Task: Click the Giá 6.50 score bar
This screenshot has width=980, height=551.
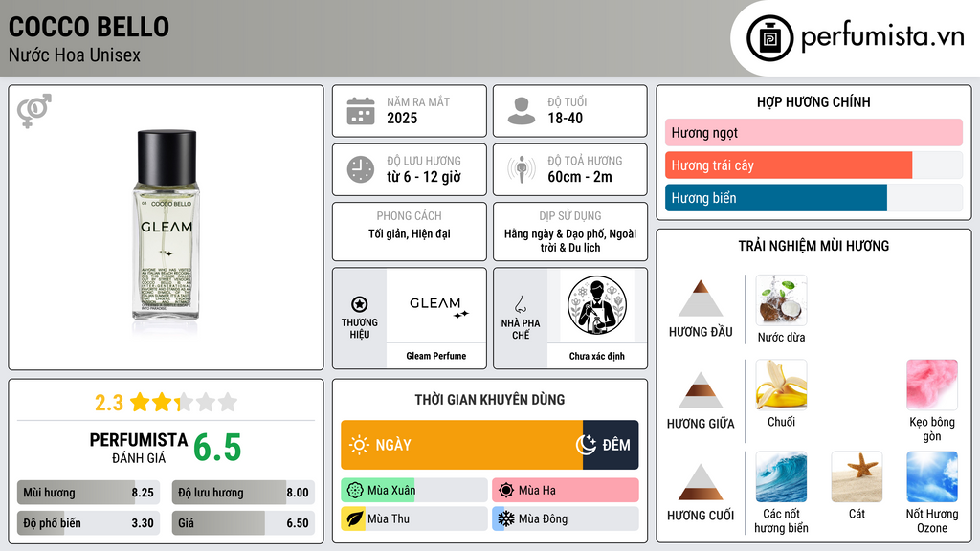Action: click(x=243, y=523)
